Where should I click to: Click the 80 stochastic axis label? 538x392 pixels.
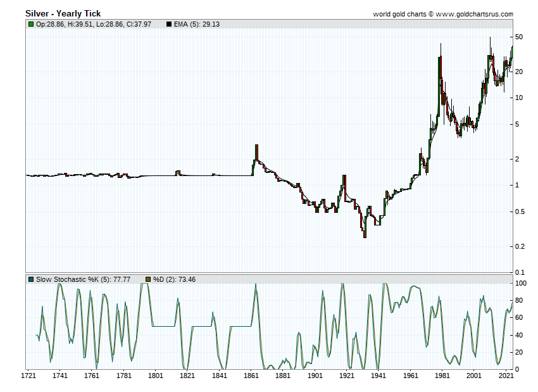coord(519,300)
